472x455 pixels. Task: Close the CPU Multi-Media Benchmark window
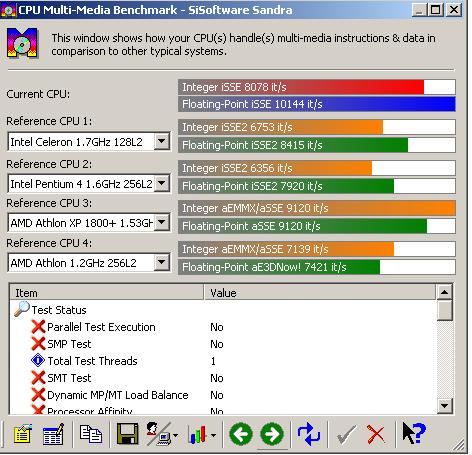[x=454, y=10]
